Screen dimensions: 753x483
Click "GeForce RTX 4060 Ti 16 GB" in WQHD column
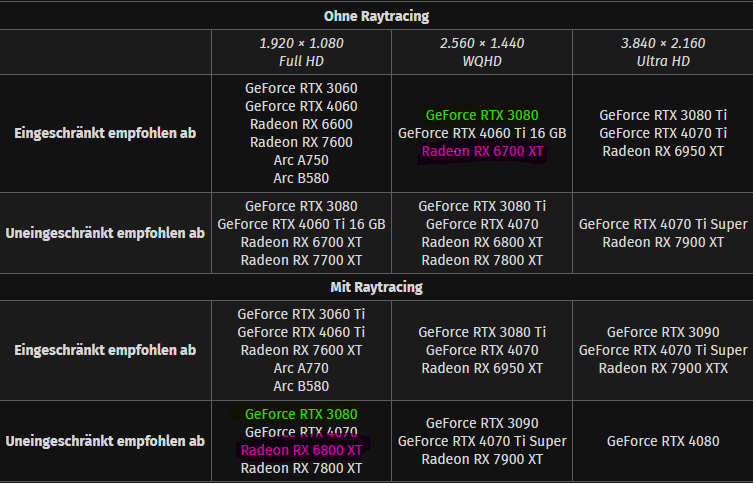tap(482, 133)
